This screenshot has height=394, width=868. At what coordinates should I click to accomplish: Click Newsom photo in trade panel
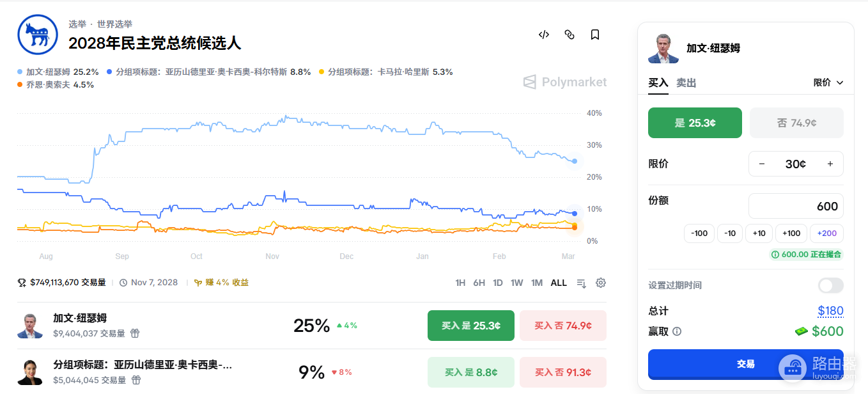point(663,48)
